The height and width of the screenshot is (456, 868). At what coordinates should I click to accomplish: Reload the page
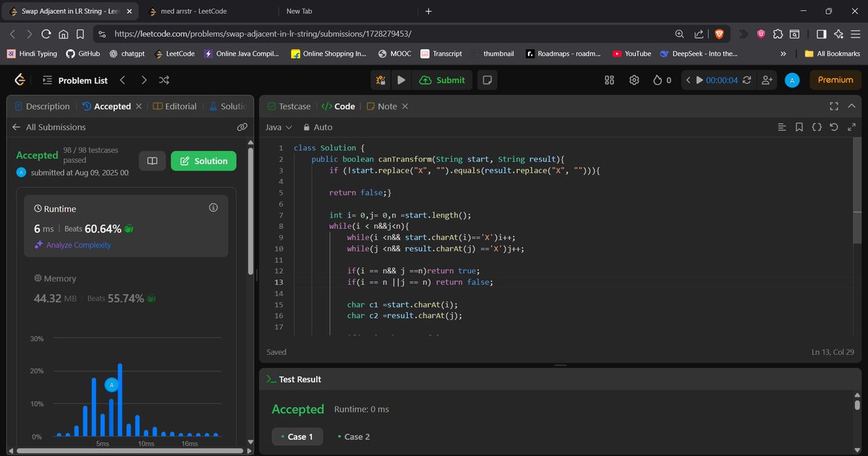(46, 34)
